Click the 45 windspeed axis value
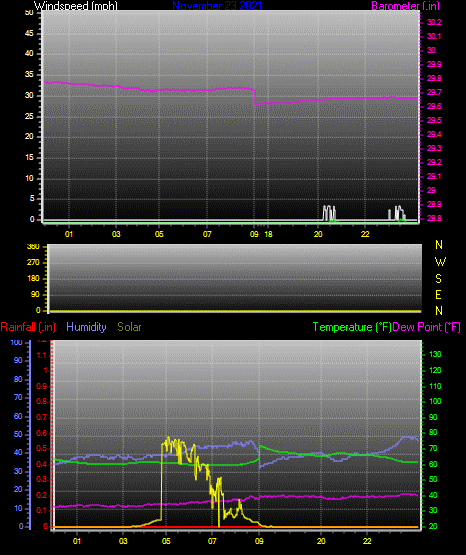 29,34
